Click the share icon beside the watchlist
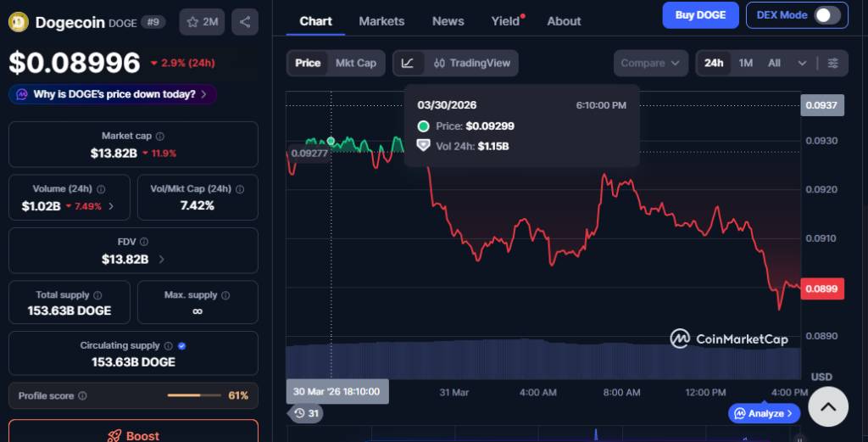Screen dimensions: 868x442 click(x=245, y=22)
